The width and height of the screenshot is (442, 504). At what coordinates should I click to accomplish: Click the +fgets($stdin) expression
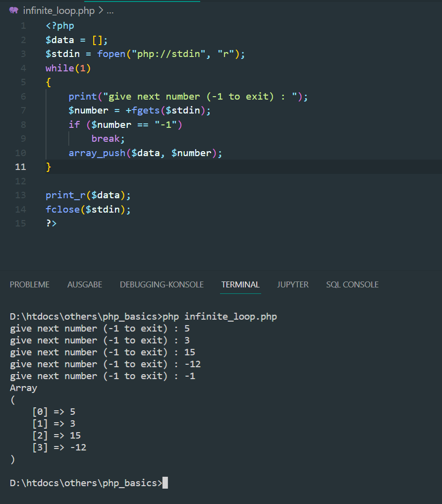(x=165, y=111)
